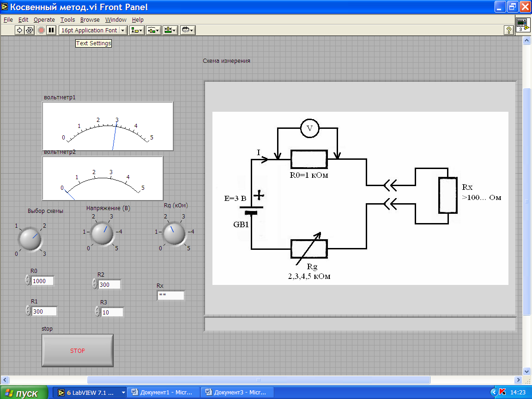Click the horizontal scrollbar right arrow
The width and height of the screenshot is (532, 399).
click(518, 380)
